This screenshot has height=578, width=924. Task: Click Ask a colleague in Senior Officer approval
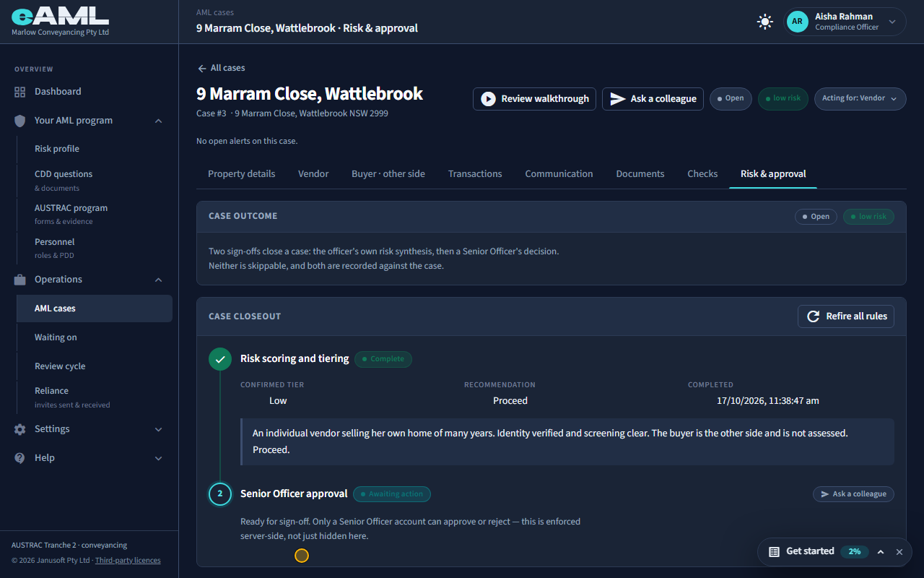click(853, 494)
